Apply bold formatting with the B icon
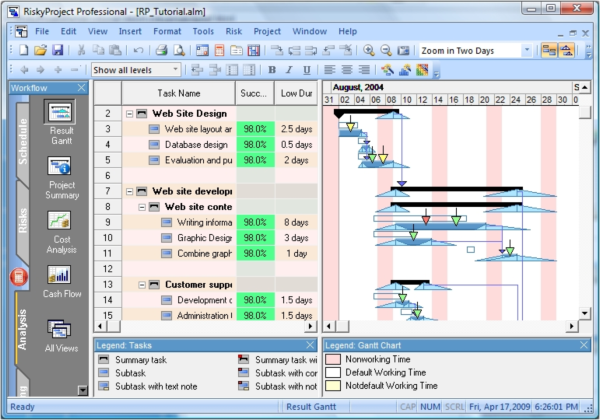 (x=273, y=70)
